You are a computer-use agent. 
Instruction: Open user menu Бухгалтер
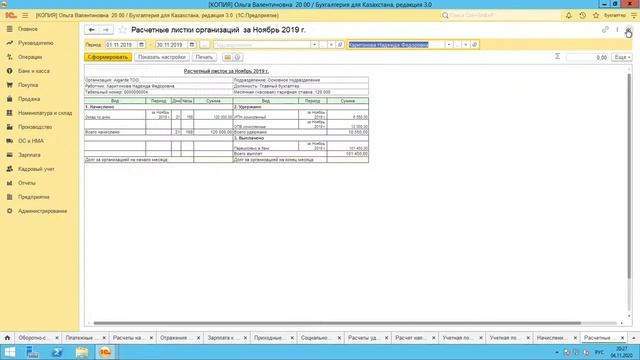(x=615, y=16)
